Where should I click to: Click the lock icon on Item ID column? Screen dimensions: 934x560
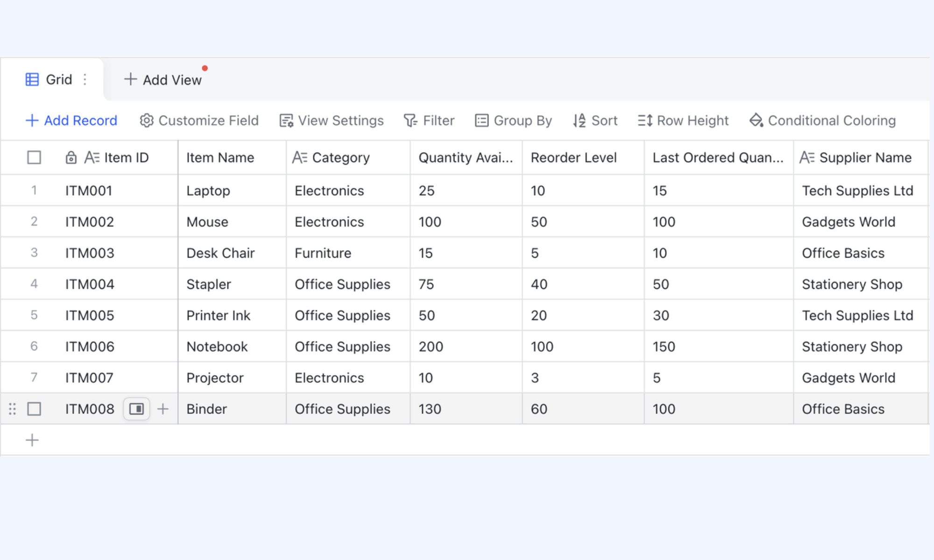point(71,158)
